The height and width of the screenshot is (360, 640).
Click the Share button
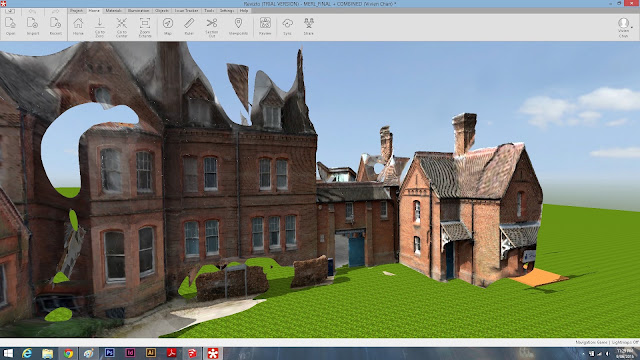click(309, 27)
